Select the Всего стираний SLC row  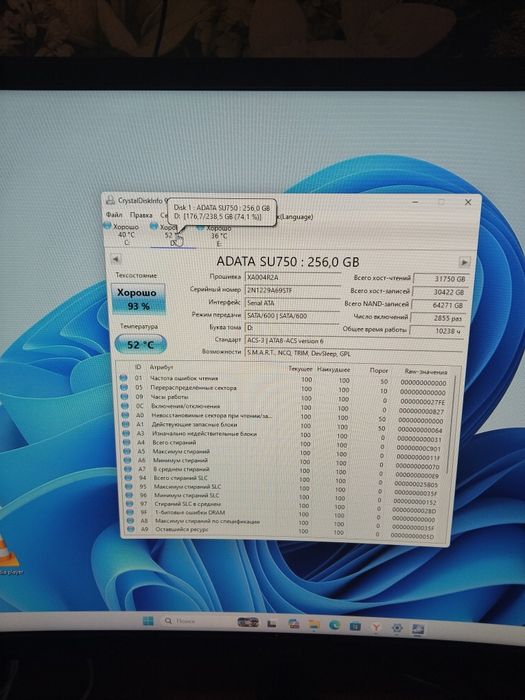coord(283,479)
